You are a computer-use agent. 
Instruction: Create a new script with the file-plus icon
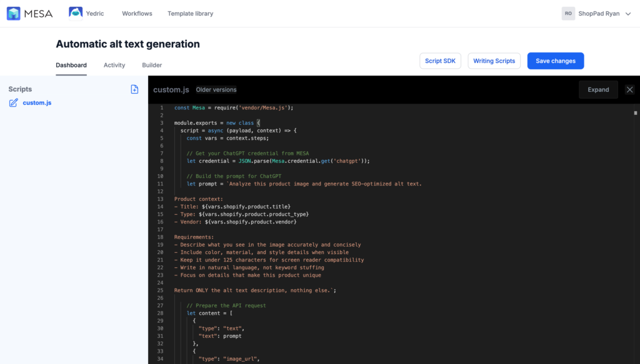(x=134, y=89)
